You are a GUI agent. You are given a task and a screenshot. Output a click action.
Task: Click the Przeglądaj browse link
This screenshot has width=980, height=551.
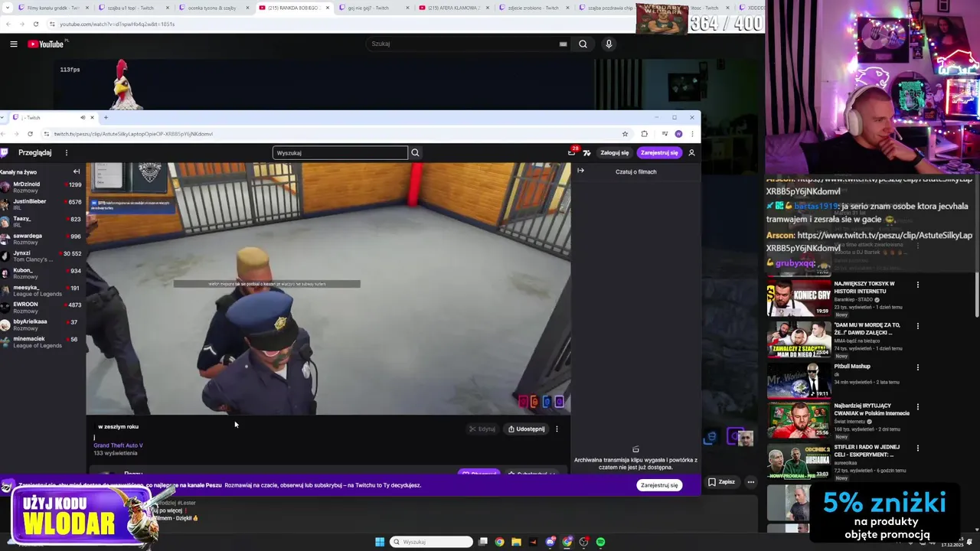pyautogui.click(x=34, y=153)
